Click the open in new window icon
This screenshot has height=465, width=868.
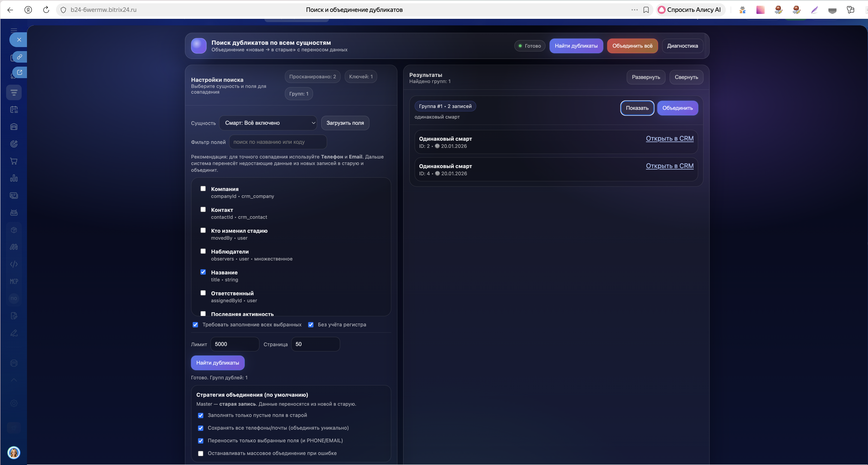click(x=20, y=73)
